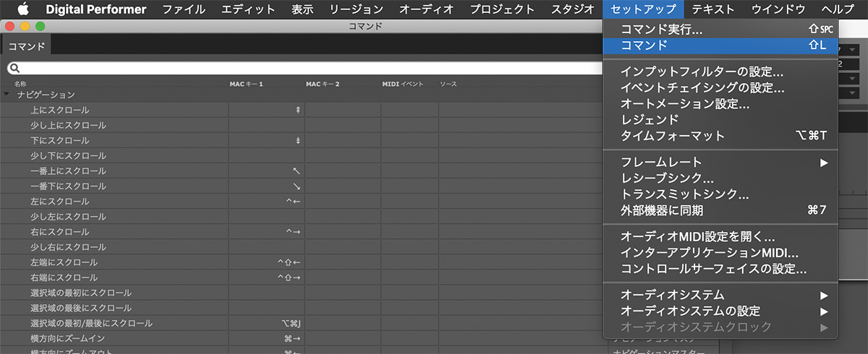Open the テキスト menu
Screen dimensions: 868x354
tap(712, 9)
